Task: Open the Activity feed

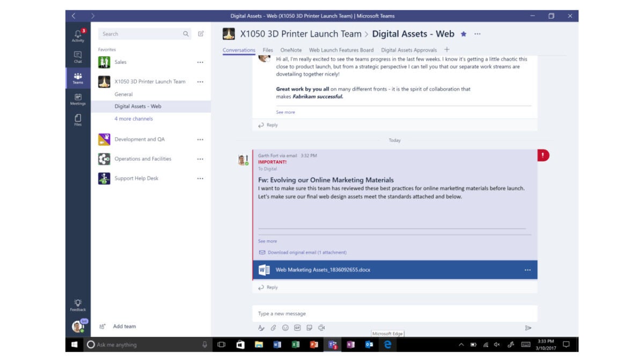Action: pos(77,34)
